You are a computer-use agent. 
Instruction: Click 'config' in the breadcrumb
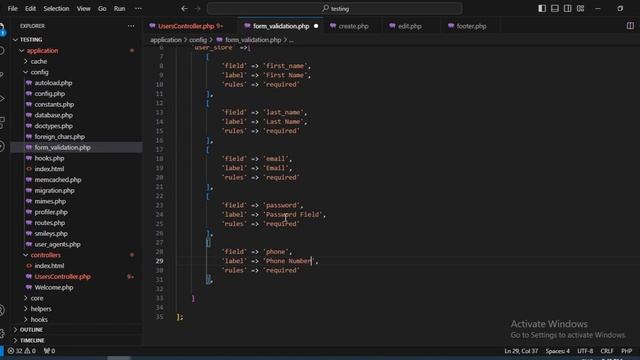tap(198, 40)
